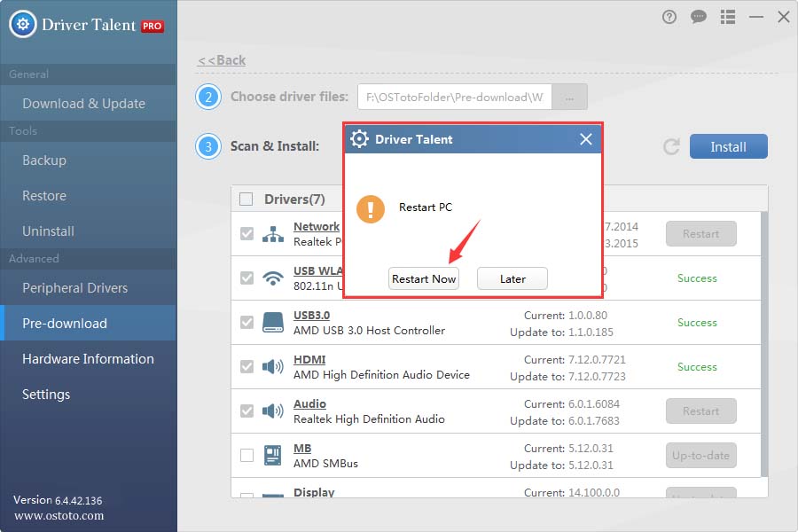The height and width of the screenshot is (532, 798).
Task: Go back via <<Back link
Action: tap(222, 60)
